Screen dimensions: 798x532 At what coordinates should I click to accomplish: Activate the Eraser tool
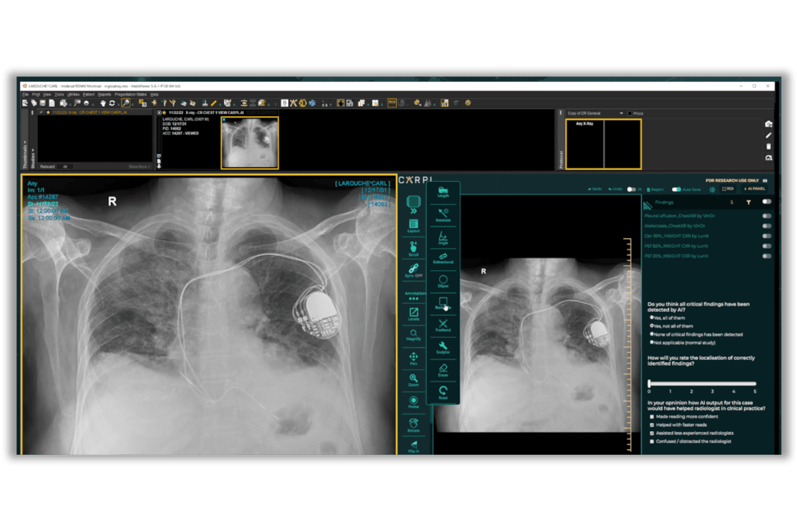[443, 370]
